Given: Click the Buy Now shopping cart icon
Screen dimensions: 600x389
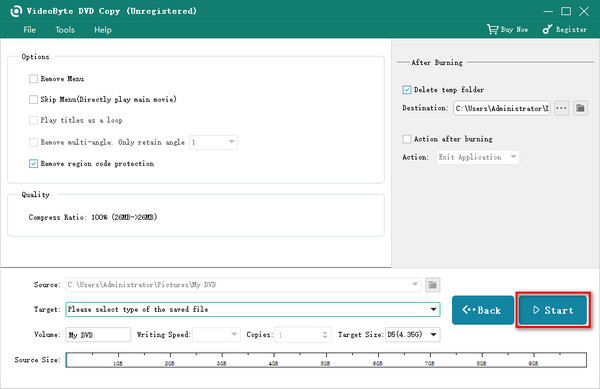Looking at the screenshot, I should click(x=492, y=29).
